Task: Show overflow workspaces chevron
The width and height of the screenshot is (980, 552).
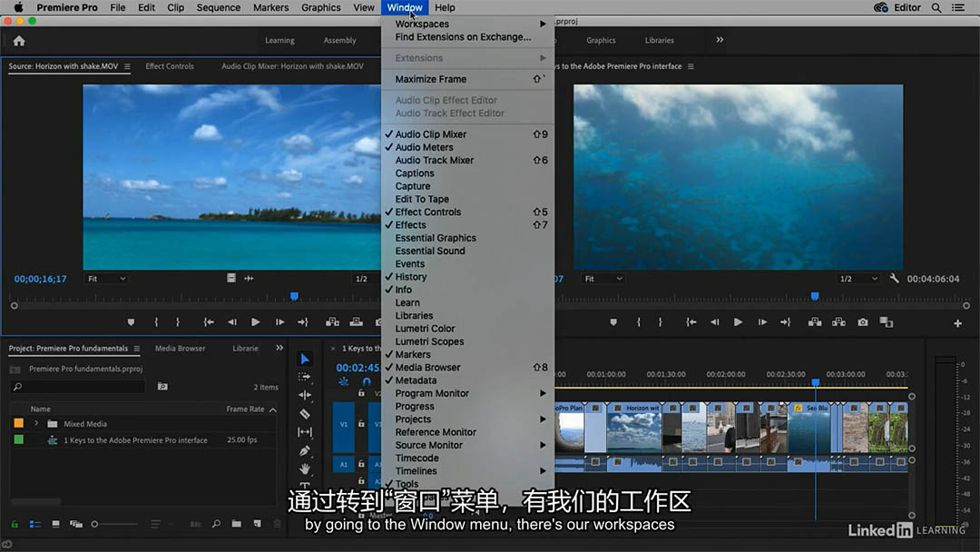Action: tap(720, 40)
